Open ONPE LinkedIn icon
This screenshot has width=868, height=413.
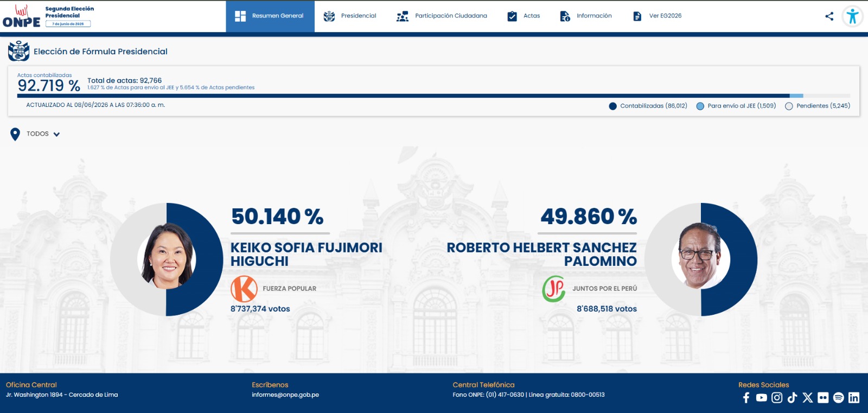pos(854,398)
